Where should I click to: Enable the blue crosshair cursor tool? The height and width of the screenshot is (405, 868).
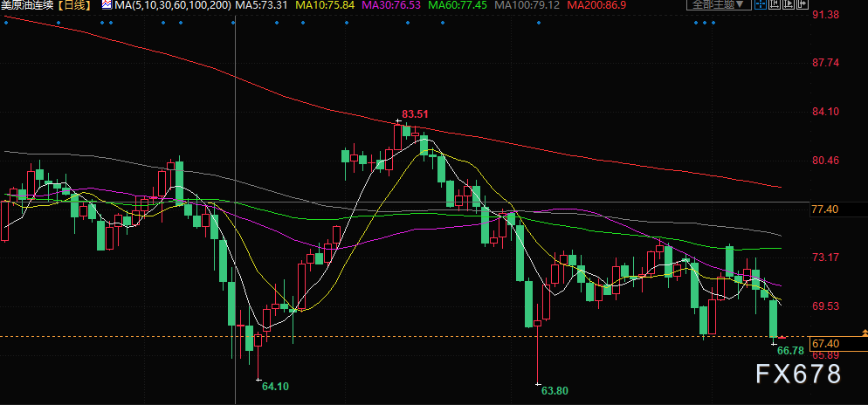(761, 3)
